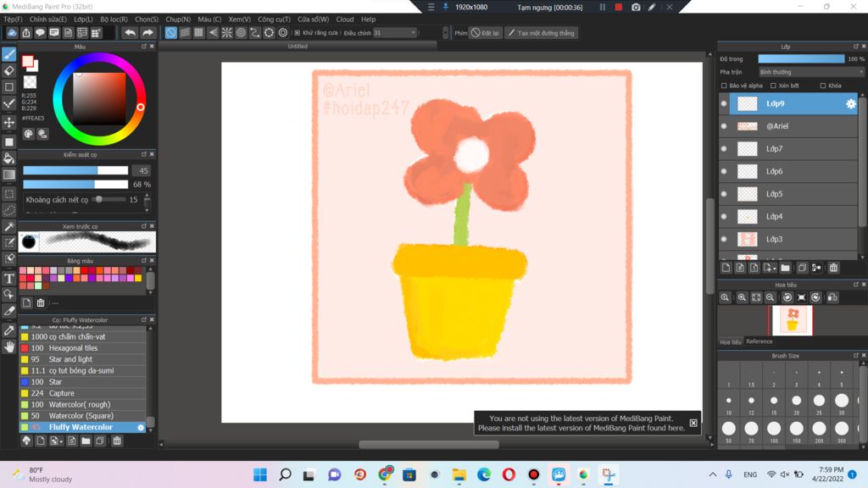The image size is (868, 488).
Task: Adjust the Khoảng cách nét cọ slider
Action: (x=108, y=200)
